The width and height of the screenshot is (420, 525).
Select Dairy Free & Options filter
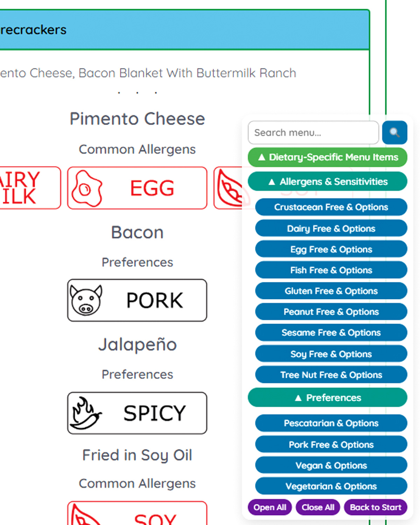pyautogui.click(x=331, y=228)
